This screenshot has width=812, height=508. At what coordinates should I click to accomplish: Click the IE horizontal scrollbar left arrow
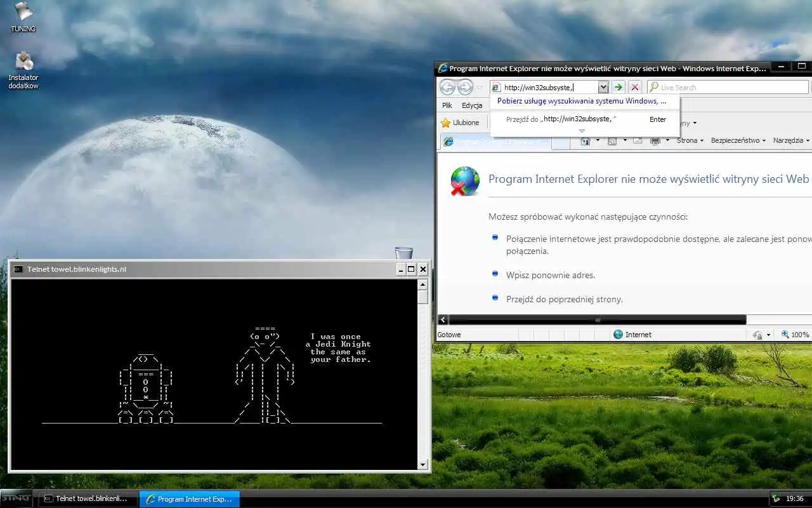443,320
